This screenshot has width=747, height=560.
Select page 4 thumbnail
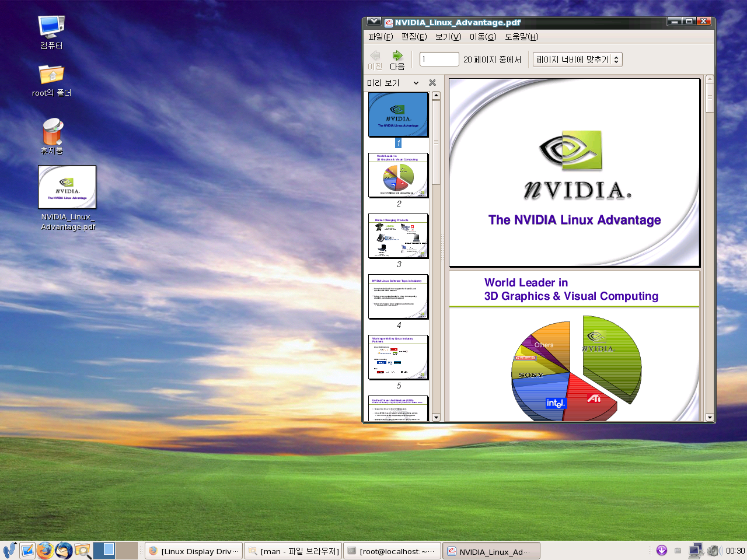(399, 296)
